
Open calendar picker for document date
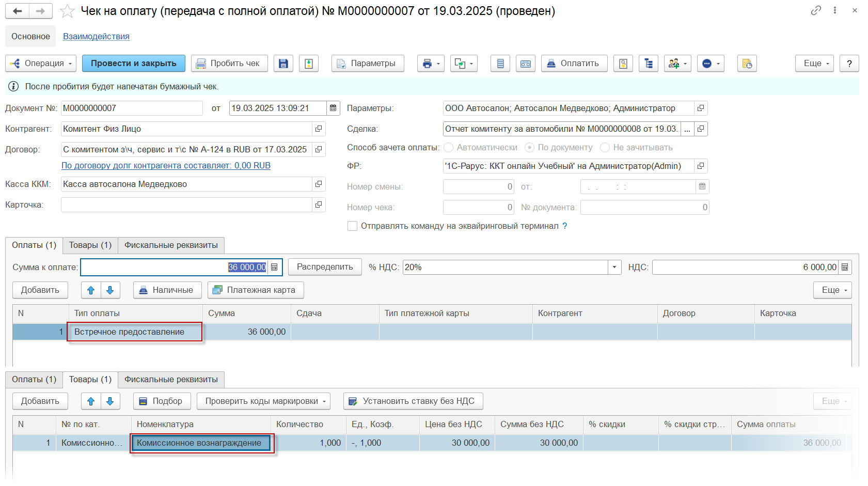pyautogui.click(x=333, y=108)
